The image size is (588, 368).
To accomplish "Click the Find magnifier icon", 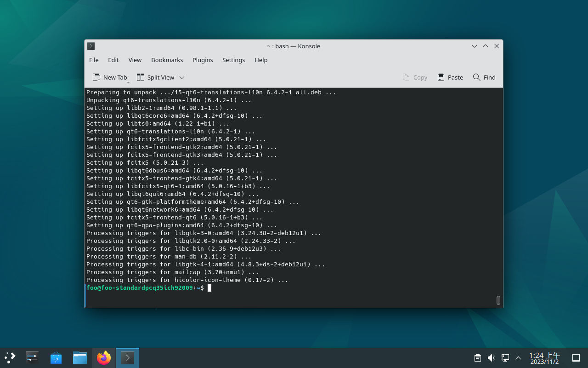I will coord(476,77).
